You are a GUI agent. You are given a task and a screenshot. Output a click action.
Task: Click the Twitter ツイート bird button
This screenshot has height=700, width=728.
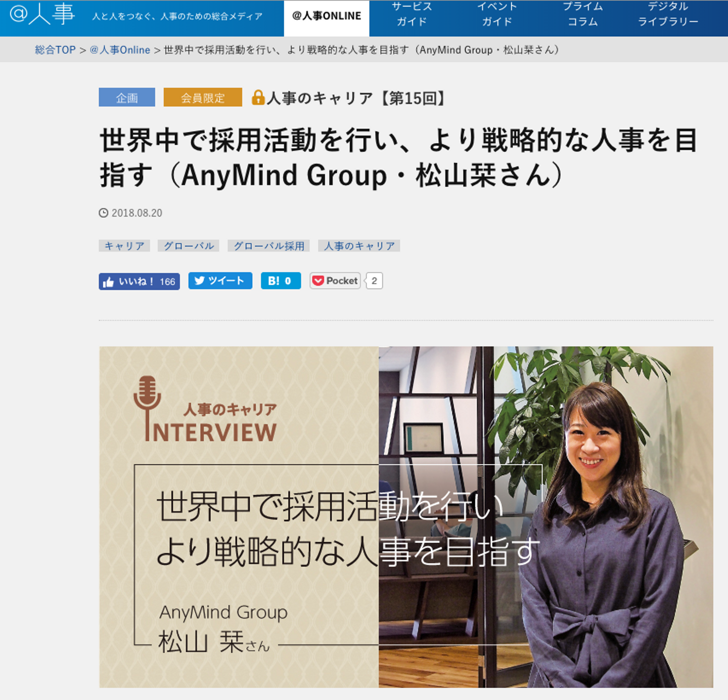pyautogui.click(x=220, y=281)
